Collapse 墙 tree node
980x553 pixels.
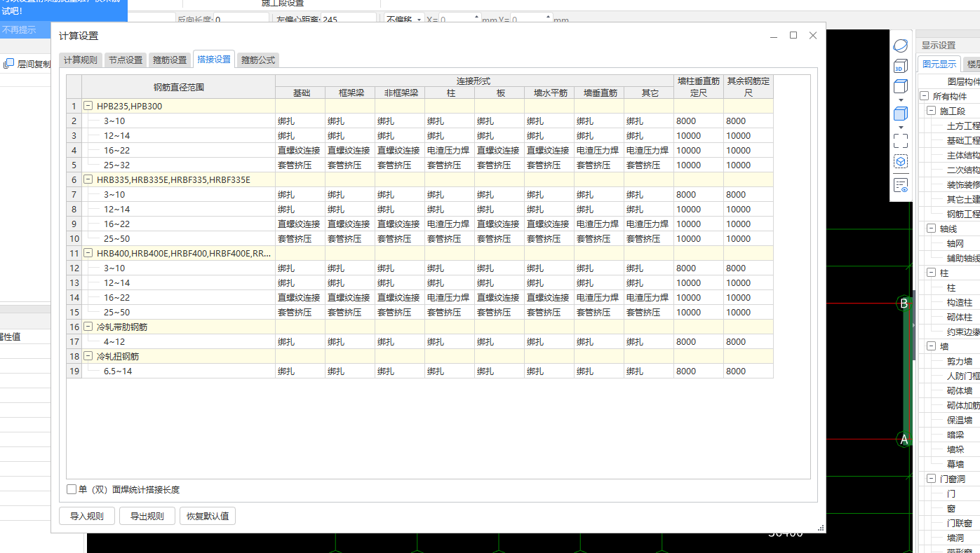coord(932,346)
